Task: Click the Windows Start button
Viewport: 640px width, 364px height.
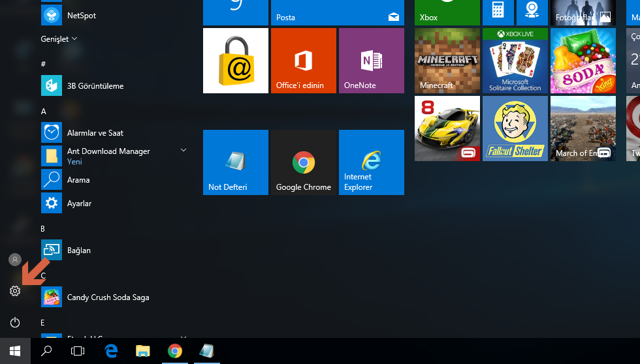Action: click(15, 351)
